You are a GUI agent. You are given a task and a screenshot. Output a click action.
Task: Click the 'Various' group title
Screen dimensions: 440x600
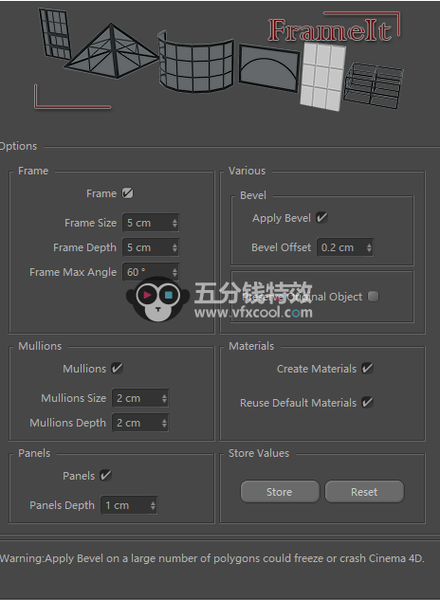pos(247,171)
